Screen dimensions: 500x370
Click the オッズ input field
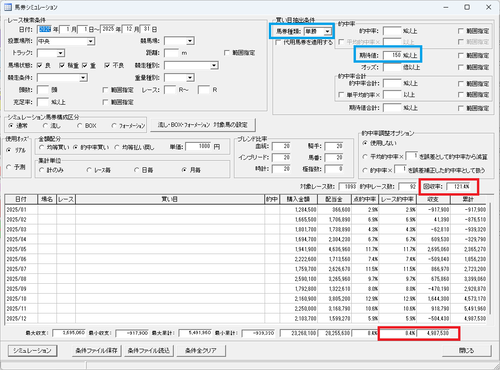coord(392,67)
